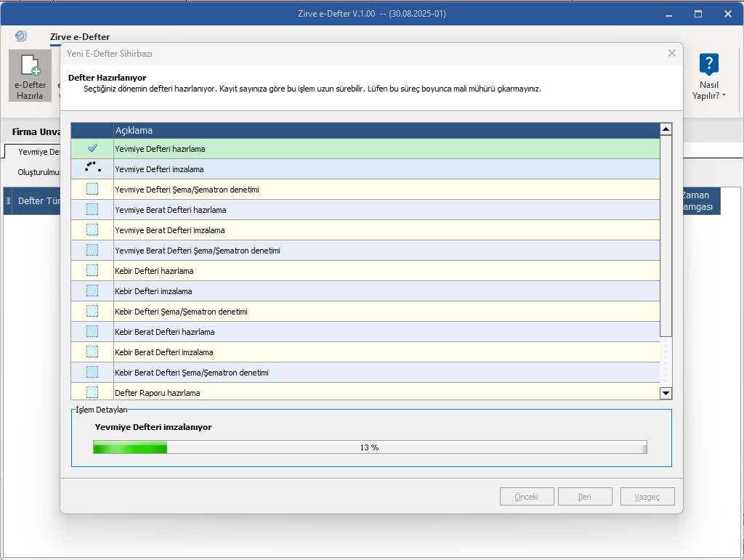Click status box of Defter Raporu hazırlama
Screen dimensions: 744x560
(x=92, y=393)
